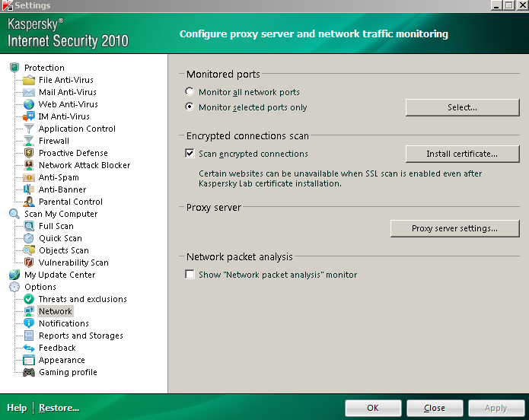Select Monitor all network ports radio button
This screenshot has height=420, width=529.
190,92
